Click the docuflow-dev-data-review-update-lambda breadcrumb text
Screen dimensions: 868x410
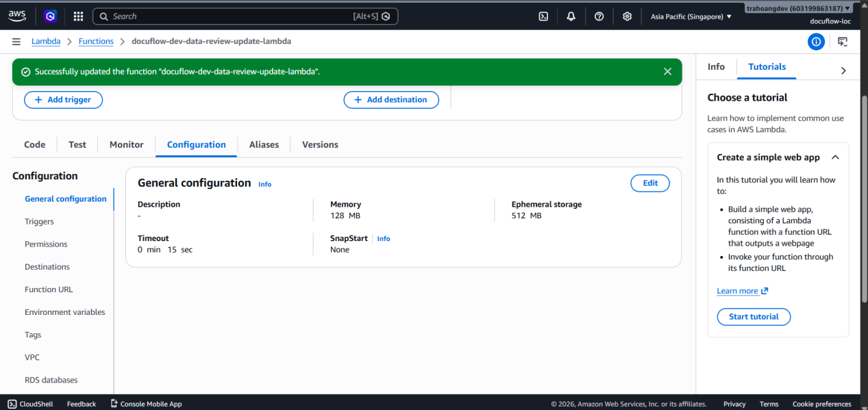click(211, 41)
